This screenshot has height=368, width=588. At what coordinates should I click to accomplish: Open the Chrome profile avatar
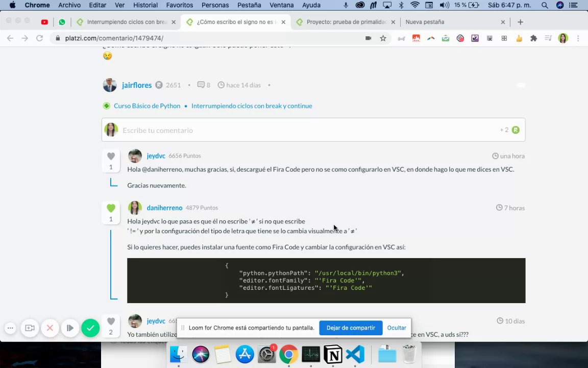point(563,38)
